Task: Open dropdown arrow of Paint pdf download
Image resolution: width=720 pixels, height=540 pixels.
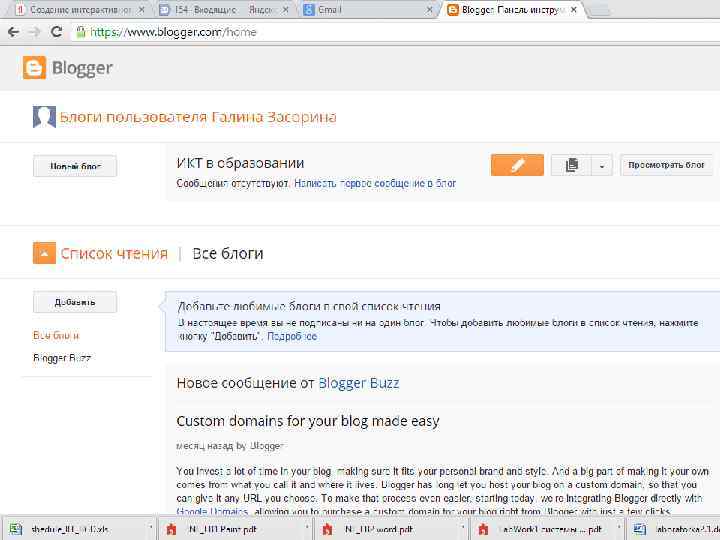Action: (307, 526)
